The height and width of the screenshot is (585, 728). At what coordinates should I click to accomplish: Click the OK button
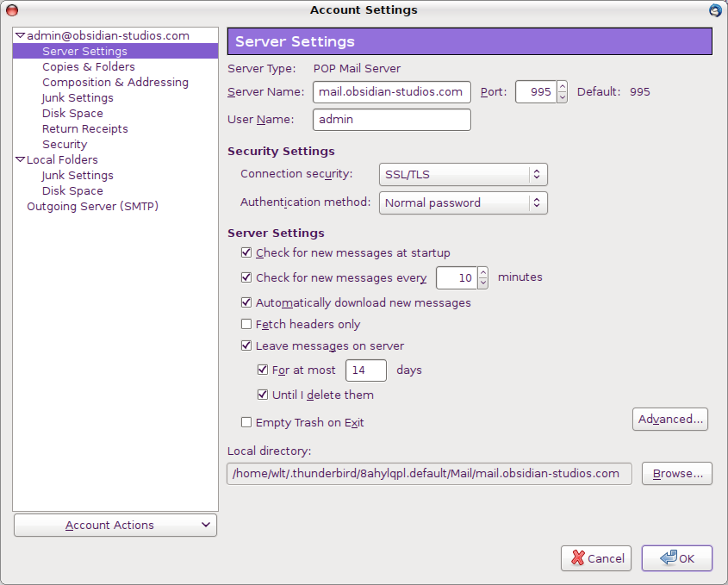click(677, 558)
